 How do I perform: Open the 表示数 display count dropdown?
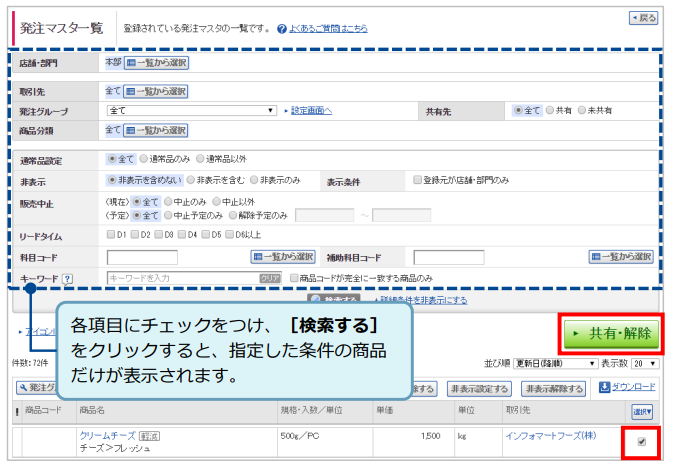pyautogui.click(x=645, y=364)
